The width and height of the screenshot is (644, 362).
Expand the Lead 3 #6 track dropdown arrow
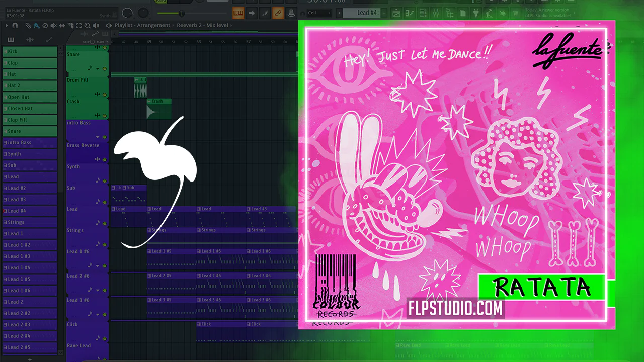click(98, 314)
